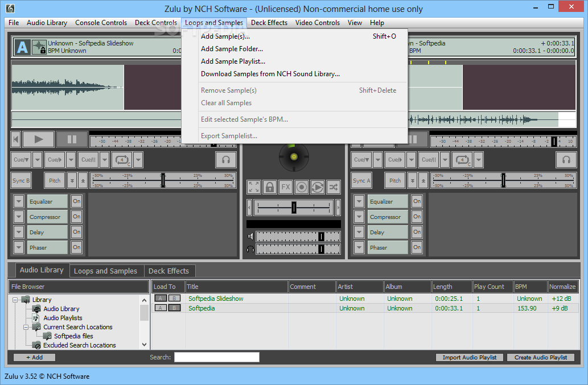Screen dimensions: 588x385
Task: Load Softpedia Slideshow to deck A
Action: [161, 298]
